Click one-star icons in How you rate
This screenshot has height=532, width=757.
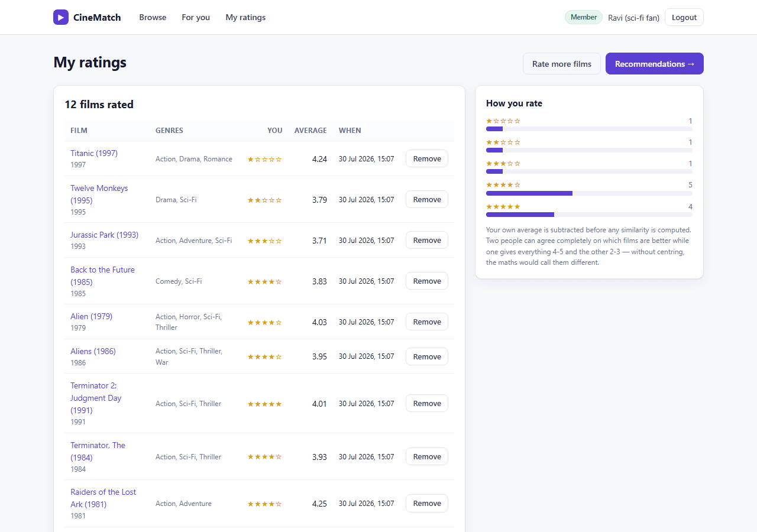tap(503, 121)
